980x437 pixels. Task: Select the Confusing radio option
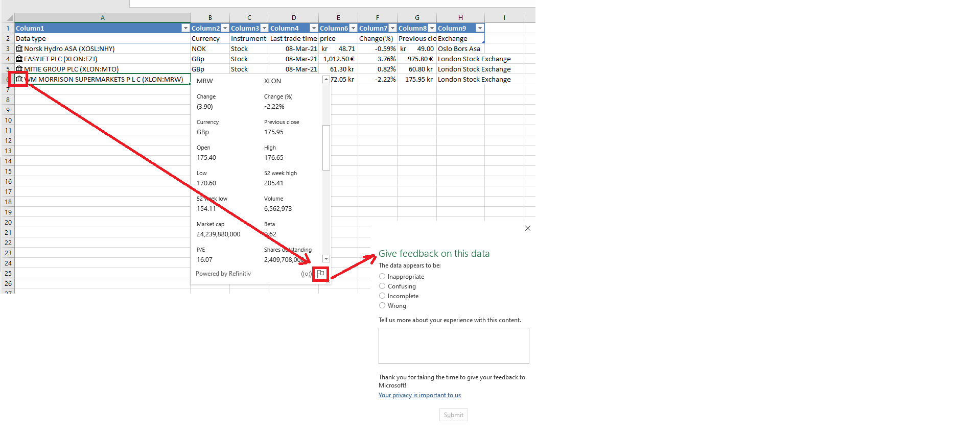click(382, 286)
